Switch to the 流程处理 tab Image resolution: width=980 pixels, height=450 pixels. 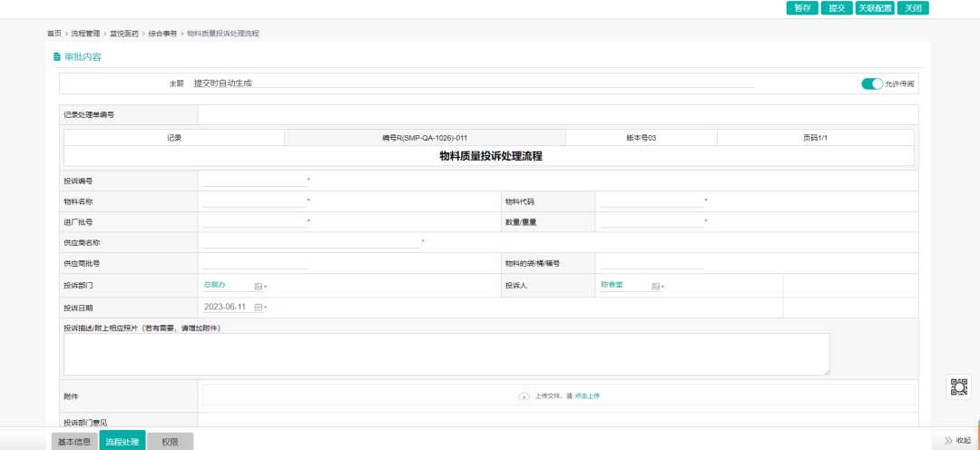(x=122, y=441)
